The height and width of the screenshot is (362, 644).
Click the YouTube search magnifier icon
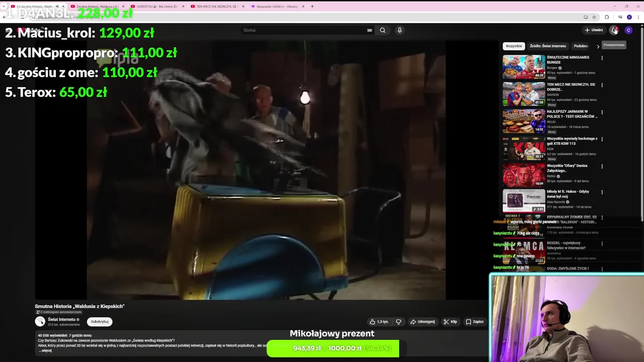(x=382, y=30)
